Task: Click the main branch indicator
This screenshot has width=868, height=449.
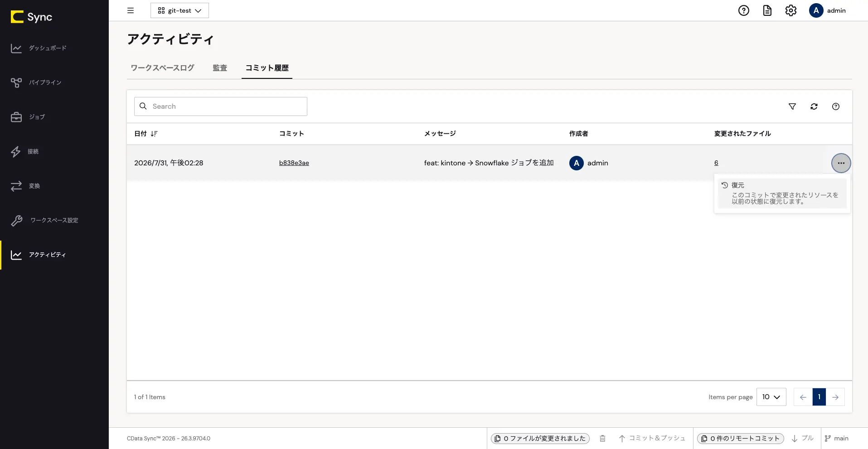Action: click(836, 438)
